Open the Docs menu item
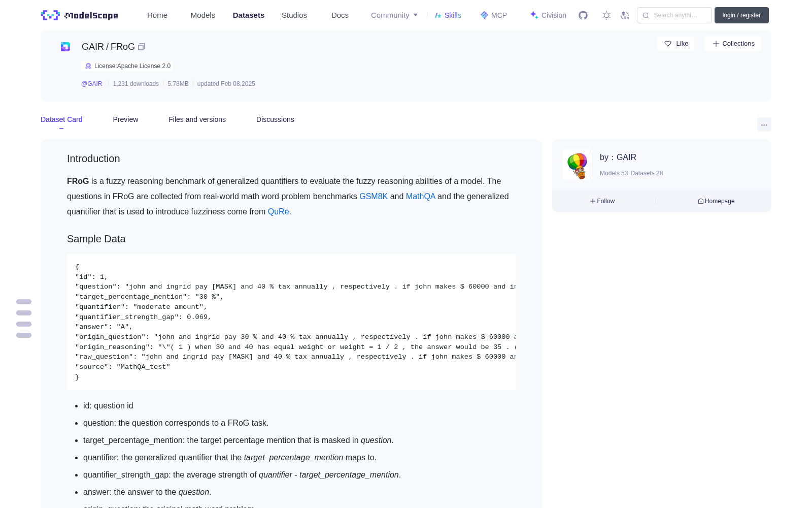The height and width of the screenshot is (508, 812). pyautogui.click(x=340, y=15)
